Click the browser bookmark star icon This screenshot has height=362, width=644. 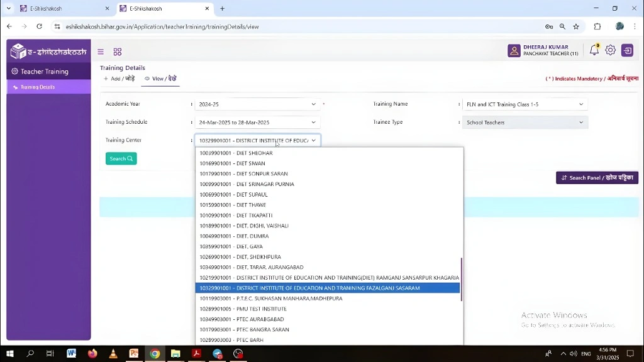pyautogui.click(x=576, y=27)
